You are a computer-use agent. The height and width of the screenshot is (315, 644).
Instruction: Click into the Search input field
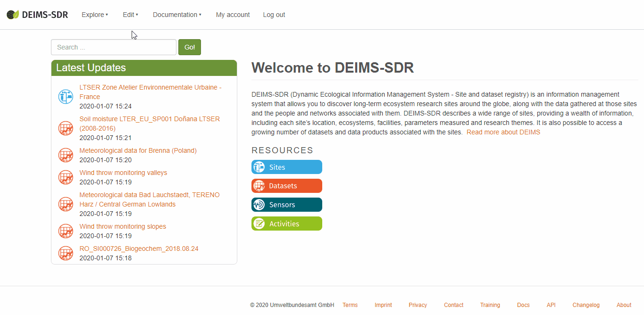click(x=113, y=47)
